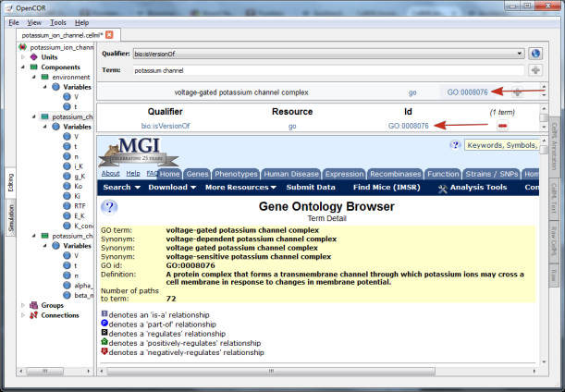565x392 pixels.
Task: Open the Download dropdown in MGI navigation bar
Action: [172, 188]
